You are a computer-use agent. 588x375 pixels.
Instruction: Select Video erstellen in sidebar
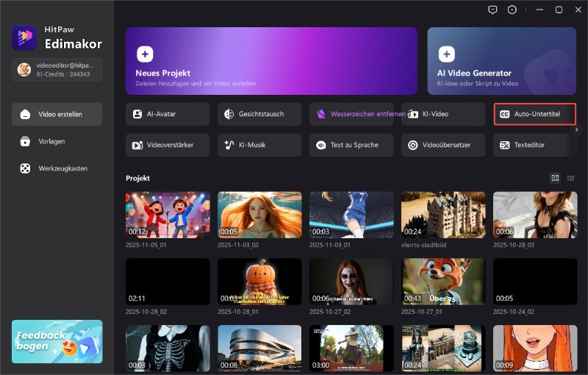click(57, 115)
